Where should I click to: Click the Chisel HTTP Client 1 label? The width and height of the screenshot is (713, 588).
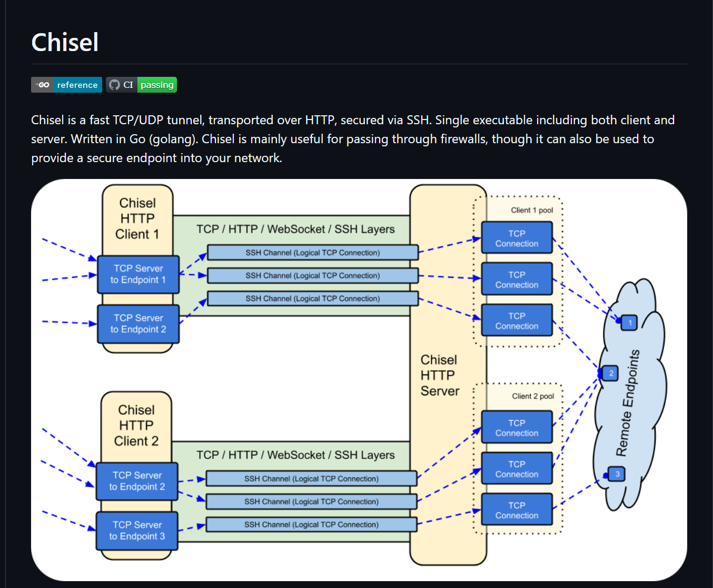(x=137, y=218)
